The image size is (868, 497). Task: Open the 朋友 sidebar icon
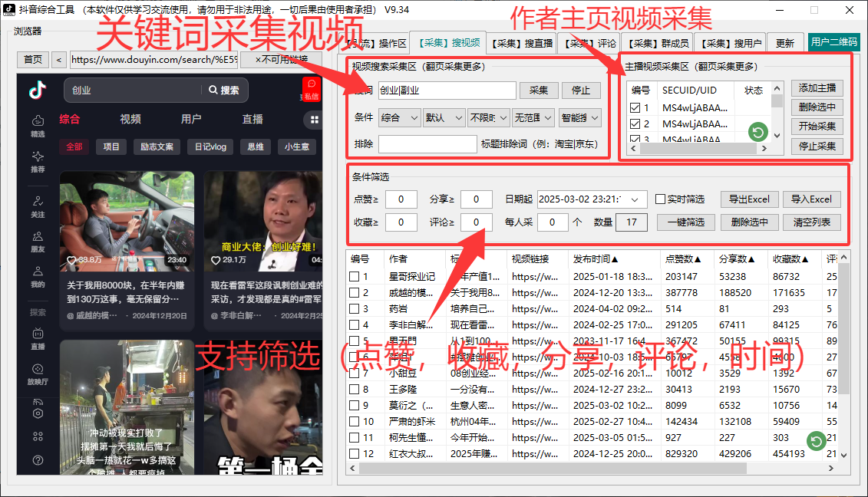38,241
